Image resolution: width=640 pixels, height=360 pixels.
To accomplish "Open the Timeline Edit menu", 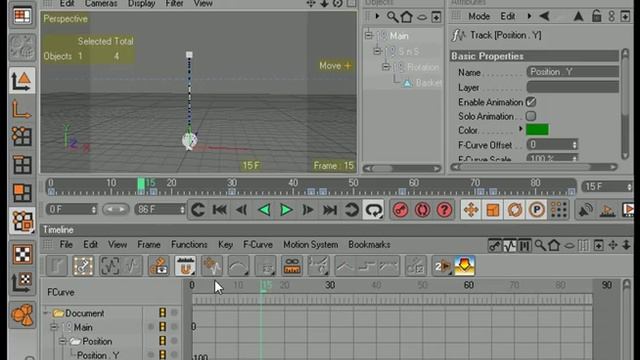I will click(90, 244).
